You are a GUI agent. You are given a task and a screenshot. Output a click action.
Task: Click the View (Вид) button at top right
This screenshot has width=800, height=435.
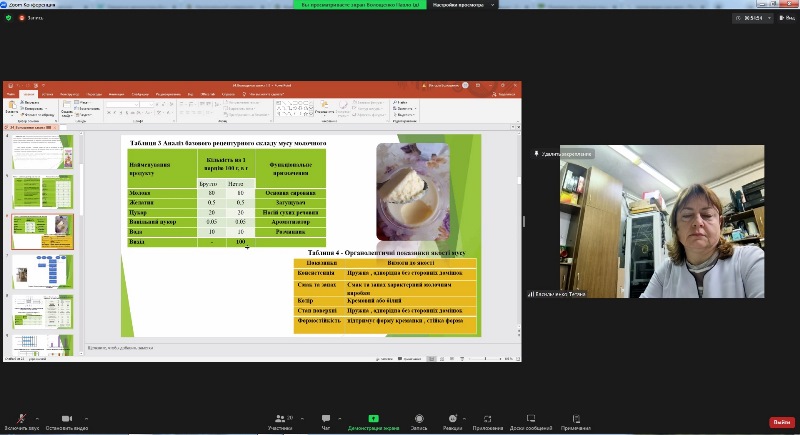(783, 18)
